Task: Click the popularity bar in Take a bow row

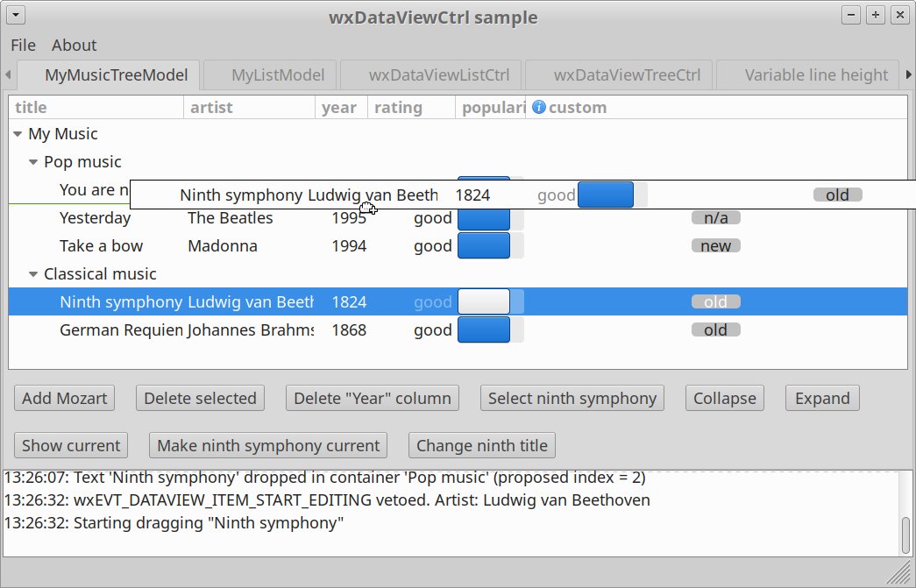Action: (x=490, y=246)
